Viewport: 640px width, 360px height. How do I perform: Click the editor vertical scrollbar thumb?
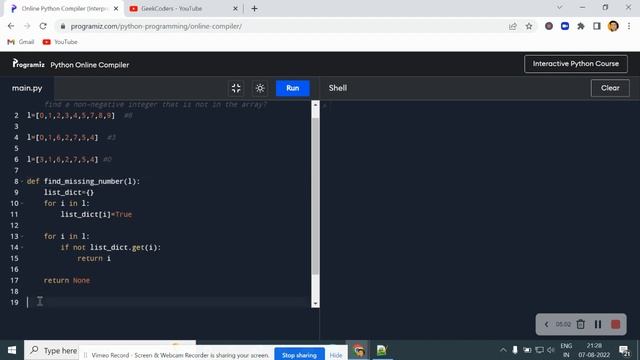(x=315, y=196)
